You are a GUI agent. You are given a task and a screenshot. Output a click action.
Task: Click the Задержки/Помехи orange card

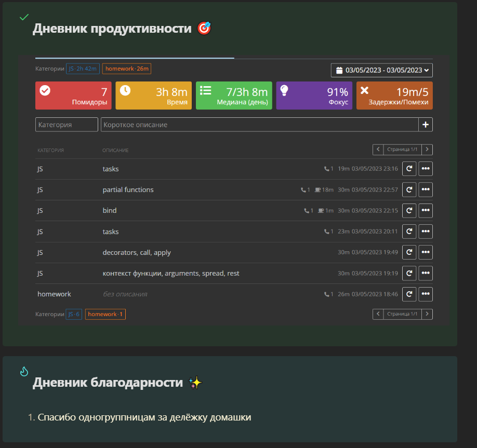point(394,96)
